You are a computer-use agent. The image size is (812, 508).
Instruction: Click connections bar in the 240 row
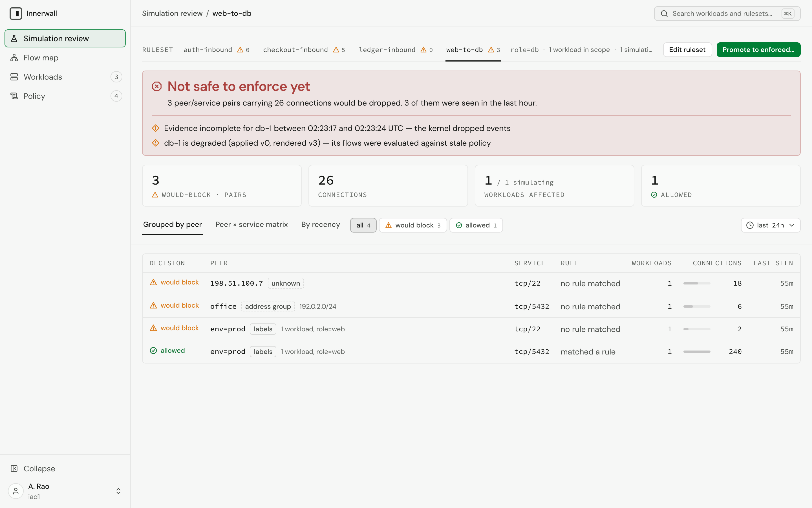coord(697,351)
